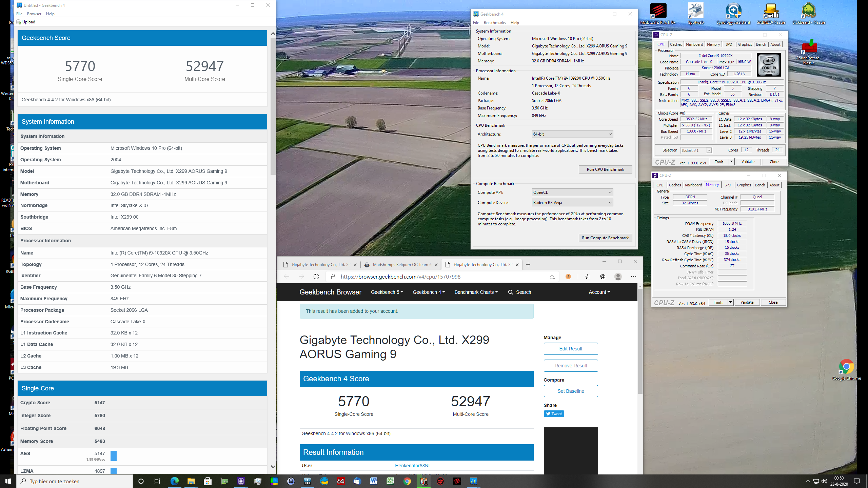Click the Edit Result button
Screen dimensions: 868x488
[571, 349]
